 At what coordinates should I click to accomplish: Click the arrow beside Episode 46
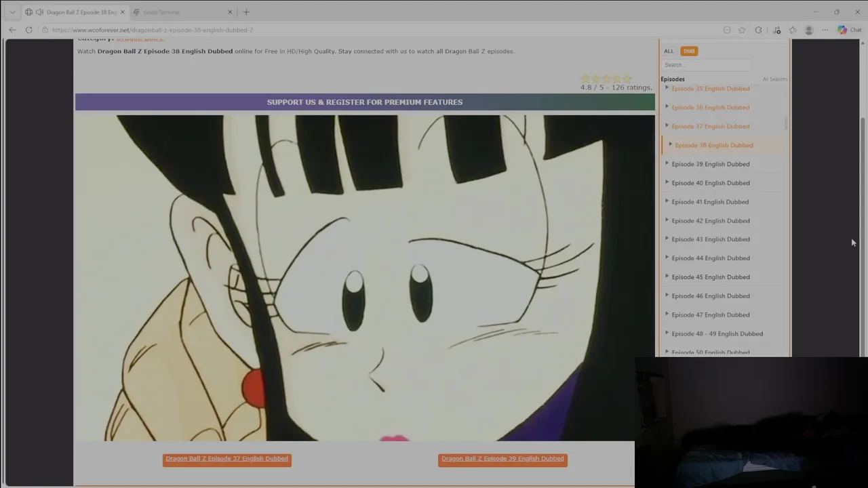tap(667, 296)
